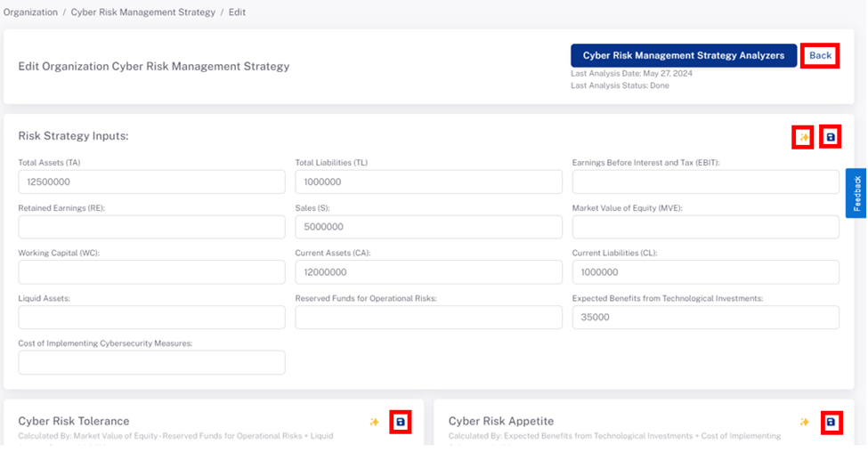Focus Expected Benefits from Technological Investments field

pyautogui.click(x=706, y=318)
